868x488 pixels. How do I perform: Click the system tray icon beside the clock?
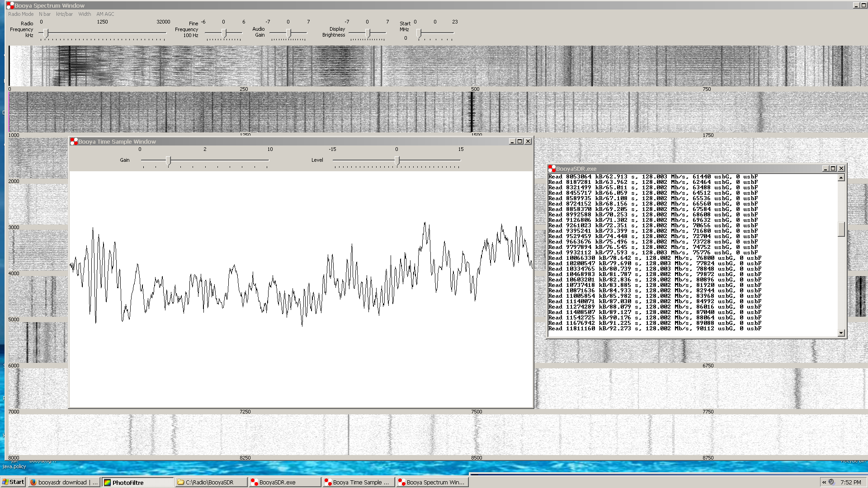(x=831, y=482)
